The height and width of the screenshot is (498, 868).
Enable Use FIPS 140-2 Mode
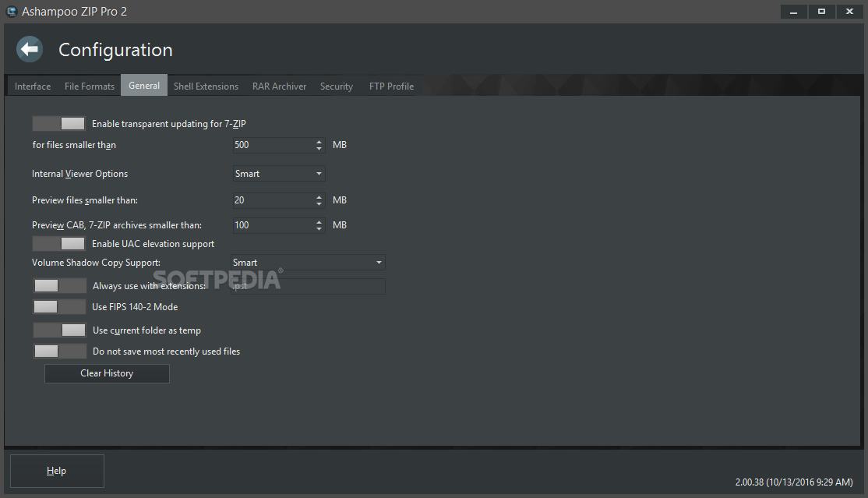coord(59,307)
